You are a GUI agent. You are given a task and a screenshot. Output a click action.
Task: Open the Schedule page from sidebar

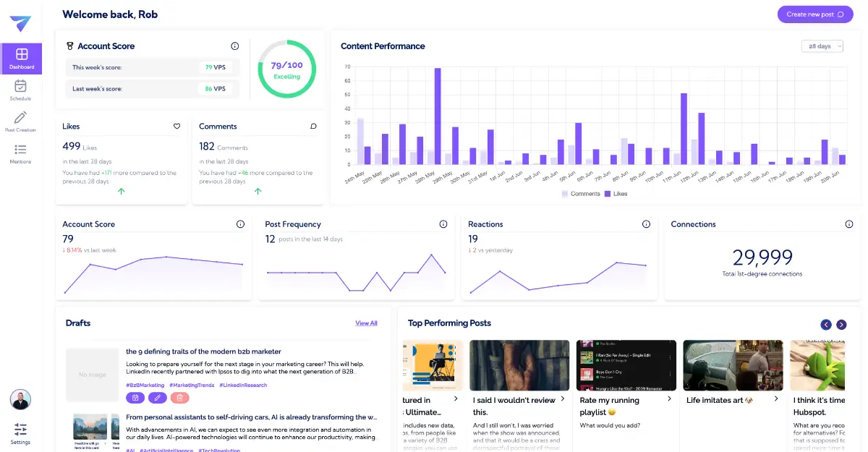20,90
